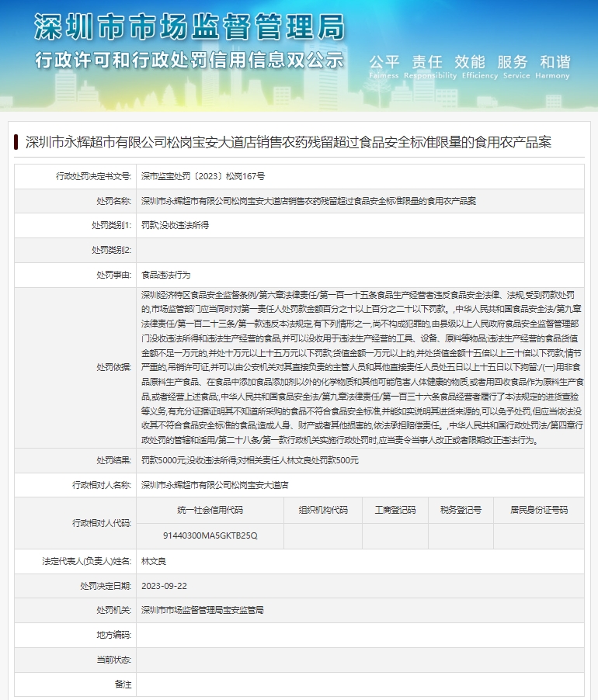The height and width of the screenshot is (700, 598).
Task: Select the value 罚款;没收违法所得
Action: click(x=175, y=226)
